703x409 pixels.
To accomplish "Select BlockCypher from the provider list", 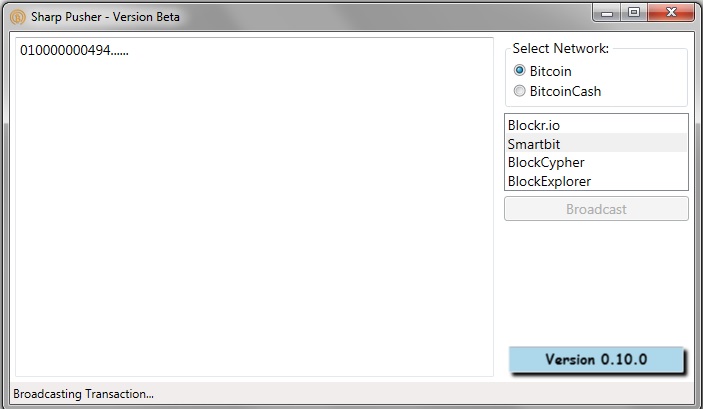I will 596,162.
